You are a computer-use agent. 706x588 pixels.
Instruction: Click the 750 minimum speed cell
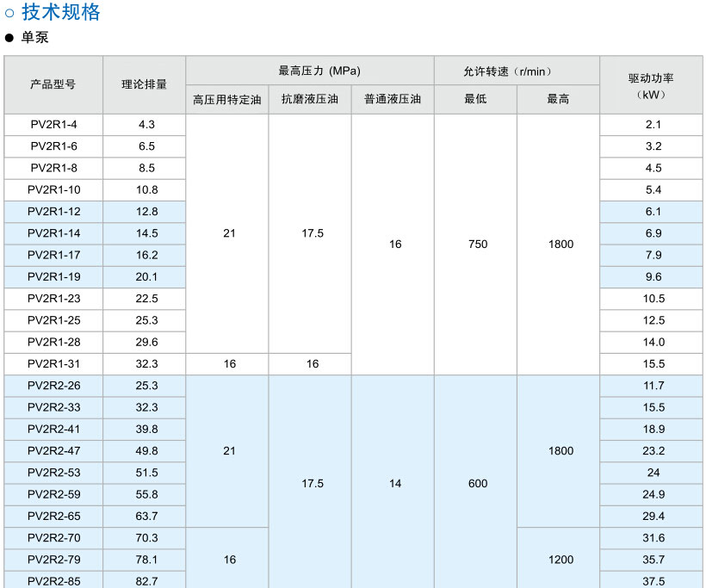(x=477, y=244)
